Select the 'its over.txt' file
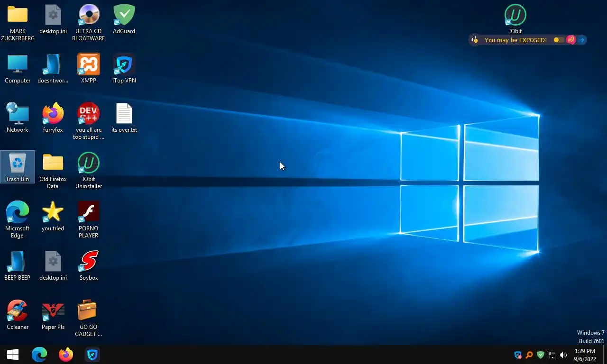The image size is (607, 364). click(124, 118)
